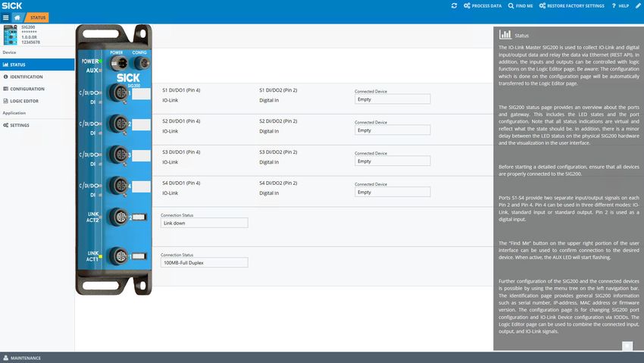Viewport: 644px width, 363px height.
Task: Select Status in the left navigation
Action: tap(37, 64)
